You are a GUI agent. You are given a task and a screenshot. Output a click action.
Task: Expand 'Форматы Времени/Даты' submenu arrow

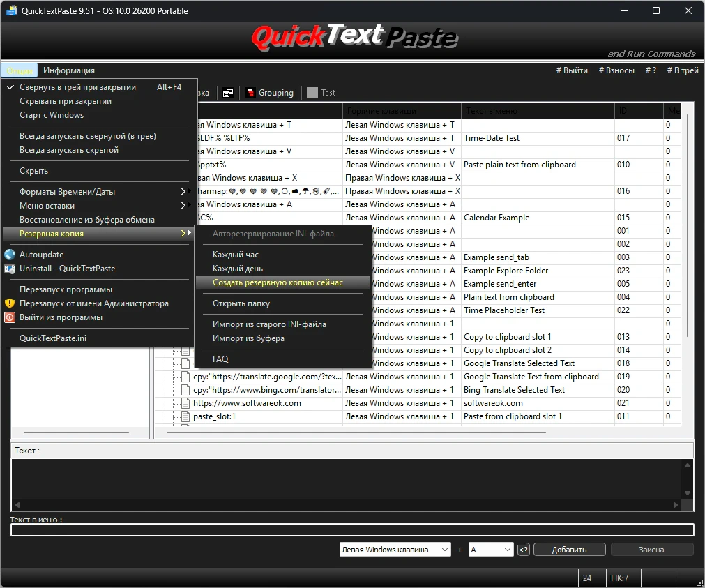(183, 192)
